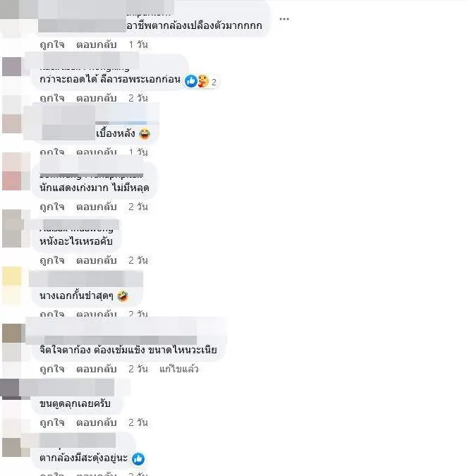Screen dimensions: 467x476
Task: Open reaction count 2 on พระเอก comment
Action: (x=214, y=82)
